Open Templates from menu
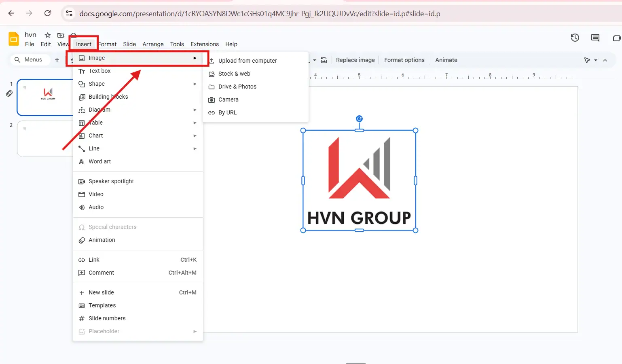The height and width of the screenshot is (364, 622). (138, 305)
